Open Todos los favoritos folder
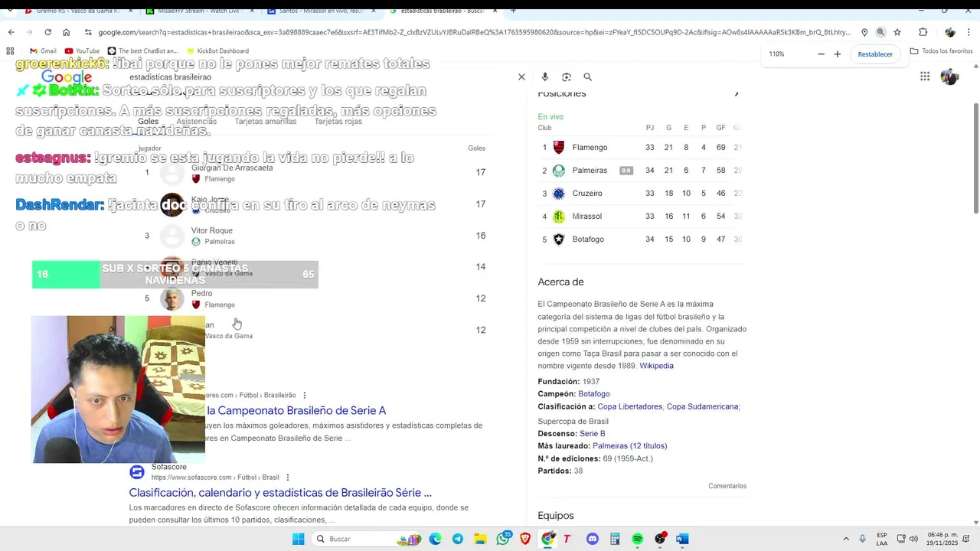This screenshot has height=551, width=980. point(941,51)
